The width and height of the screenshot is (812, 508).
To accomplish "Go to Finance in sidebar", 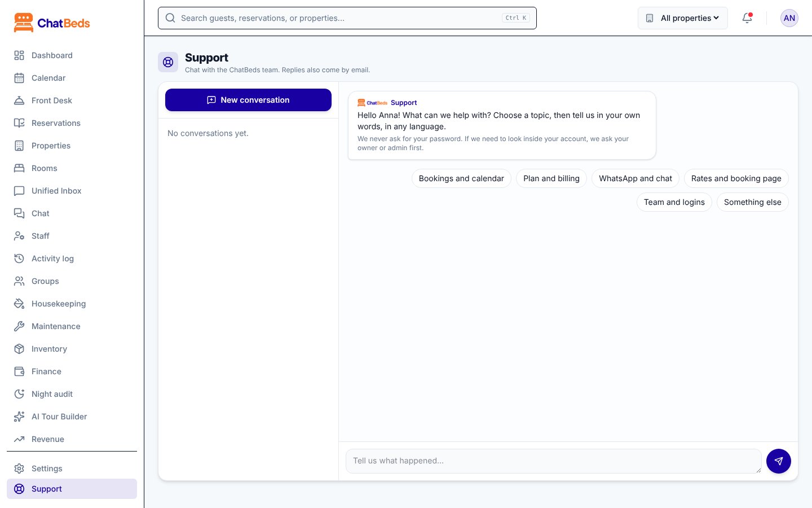I will [72, 371].
